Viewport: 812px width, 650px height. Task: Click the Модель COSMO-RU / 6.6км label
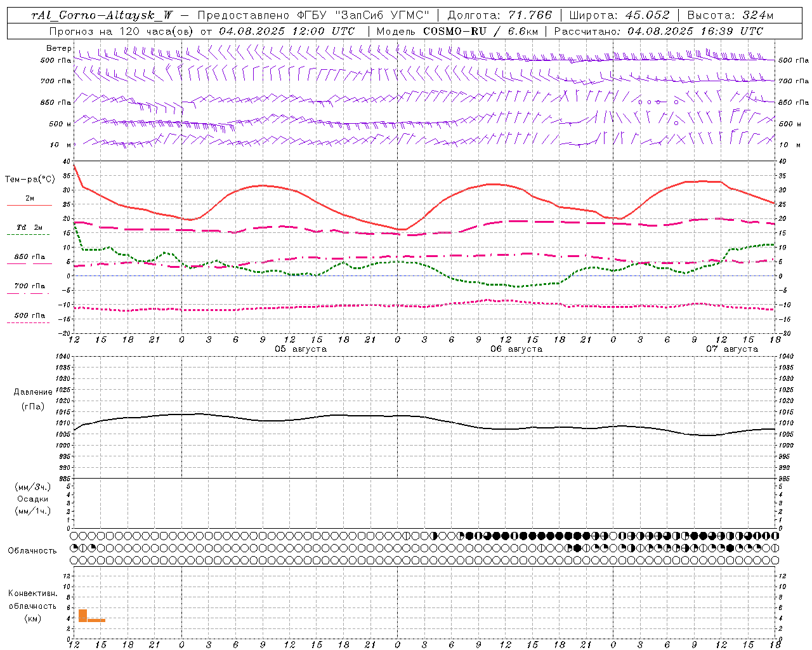point(457,31)
